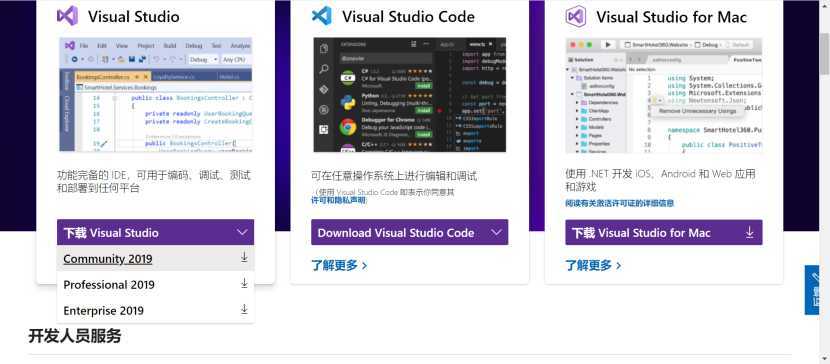Click the Visual Studio IDE screenshot thumbnail
Image resolution: width=830 pixels, height=364 pixels.
[x=156, y=95]
